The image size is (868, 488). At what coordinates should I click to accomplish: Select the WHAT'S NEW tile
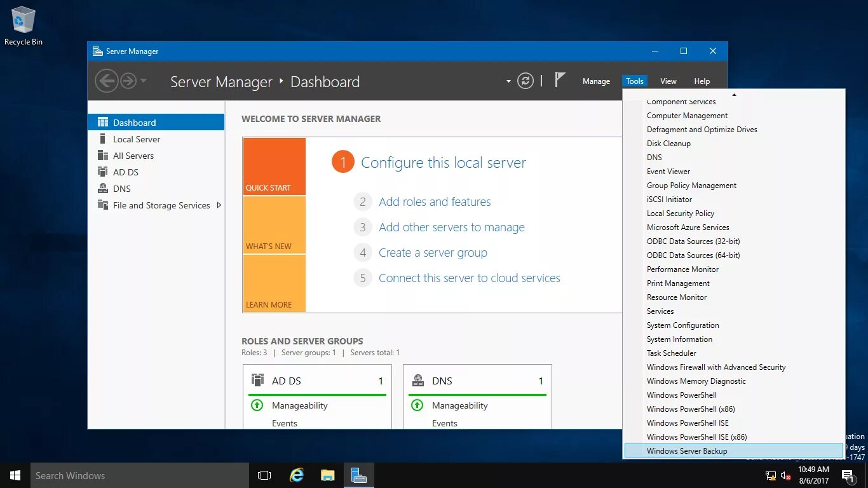point(274,225)
